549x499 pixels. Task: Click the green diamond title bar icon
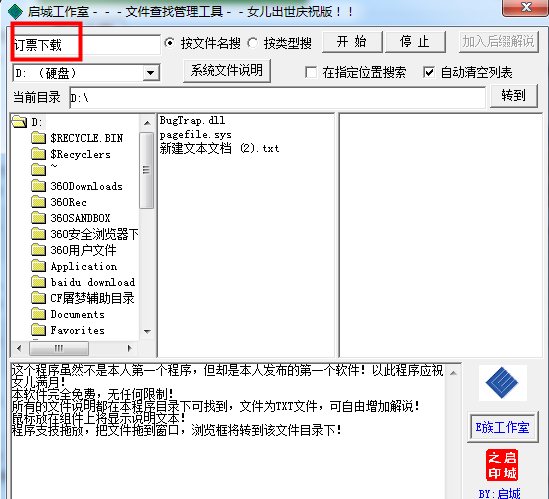coord(15,11)
